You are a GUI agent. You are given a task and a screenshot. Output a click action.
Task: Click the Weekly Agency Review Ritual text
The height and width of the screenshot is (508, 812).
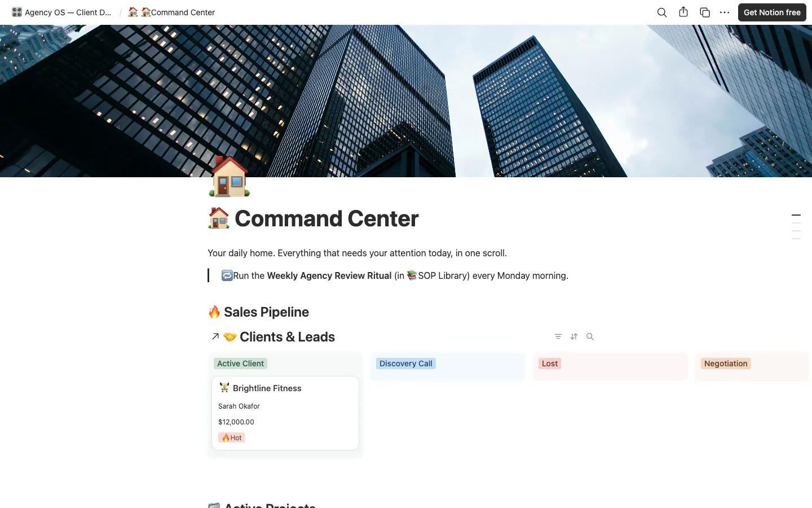click(x=329, y=275)
